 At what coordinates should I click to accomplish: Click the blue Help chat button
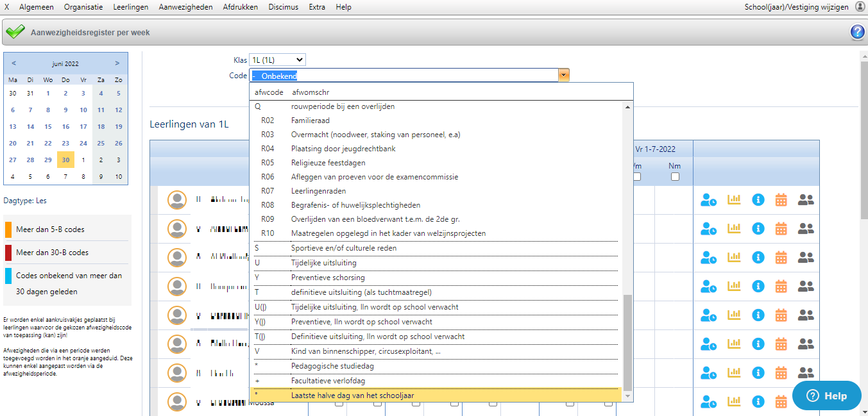(827, 395)
